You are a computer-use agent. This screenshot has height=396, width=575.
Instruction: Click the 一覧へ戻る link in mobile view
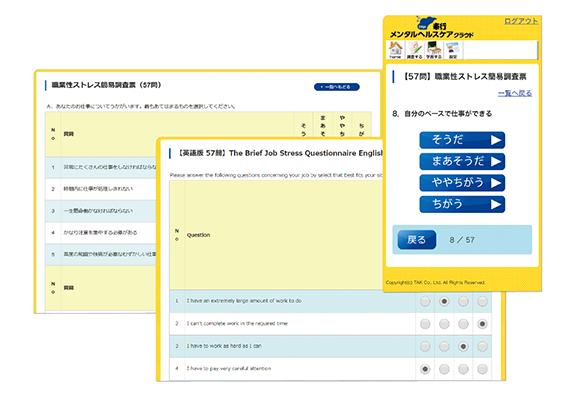click(x=515, y=93)
